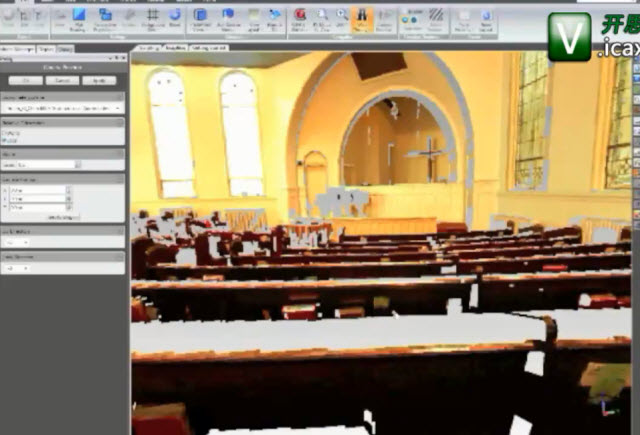Click the Y coordinate input field
Screen dimensions: 640x435
(38, 199)
